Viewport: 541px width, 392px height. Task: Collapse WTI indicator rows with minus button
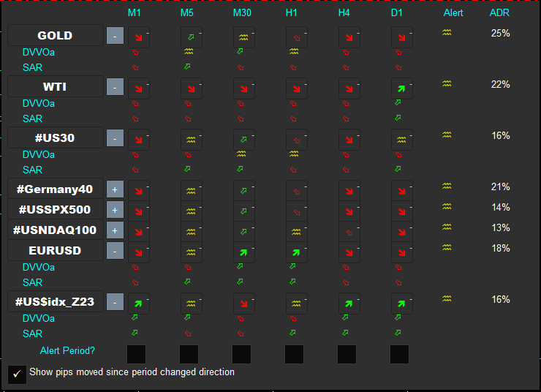point(115,86)
